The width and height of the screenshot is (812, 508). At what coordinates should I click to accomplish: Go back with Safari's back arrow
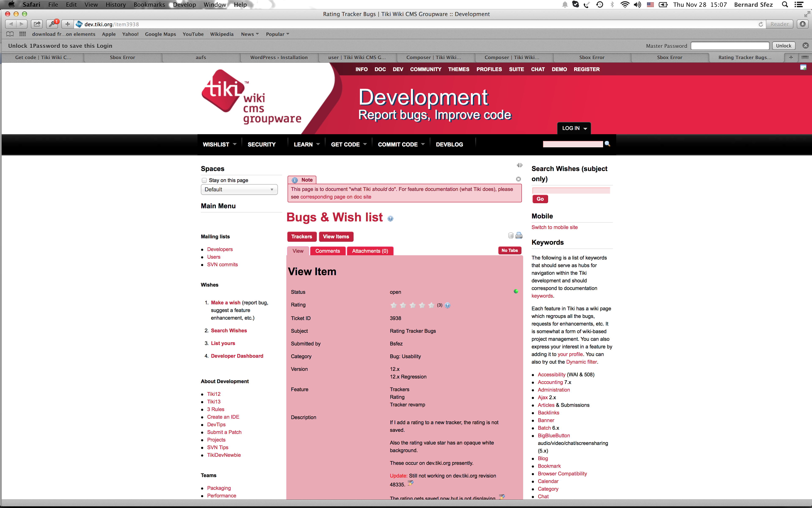[11, 24]
